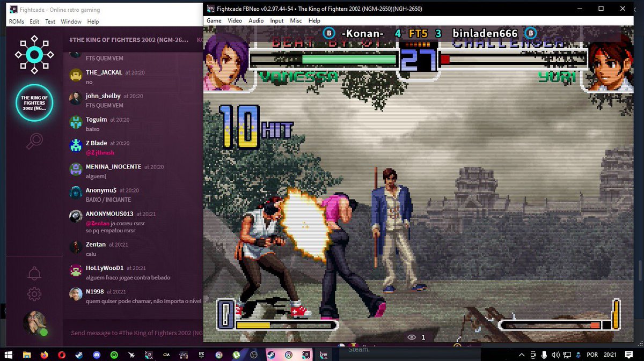The height and width of the screenshot is (361, 644).
Task: Open FBNeo Help menu
Action: click(x=314, y=20)
